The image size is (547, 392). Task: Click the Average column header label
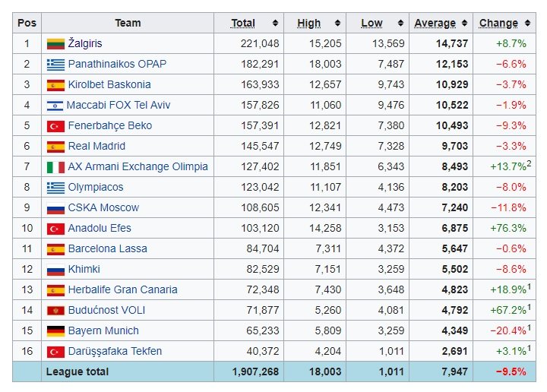(x=435, y=23)
